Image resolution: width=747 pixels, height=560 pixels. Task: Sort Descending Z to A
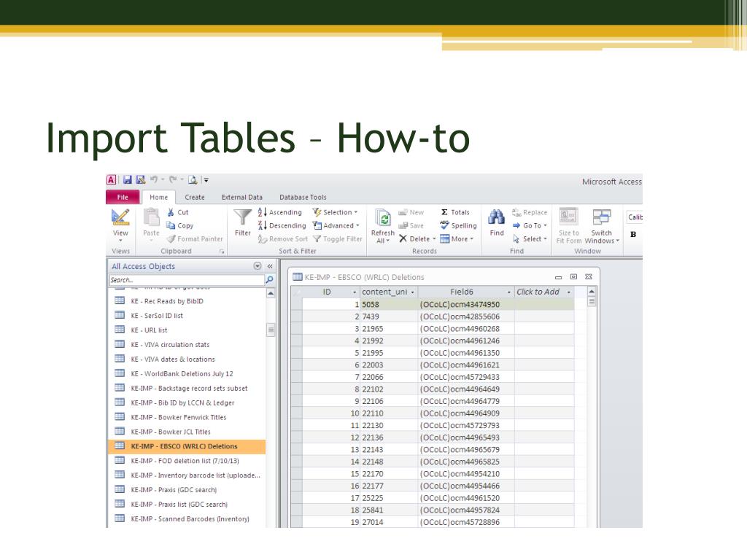[x=282, y=226]
